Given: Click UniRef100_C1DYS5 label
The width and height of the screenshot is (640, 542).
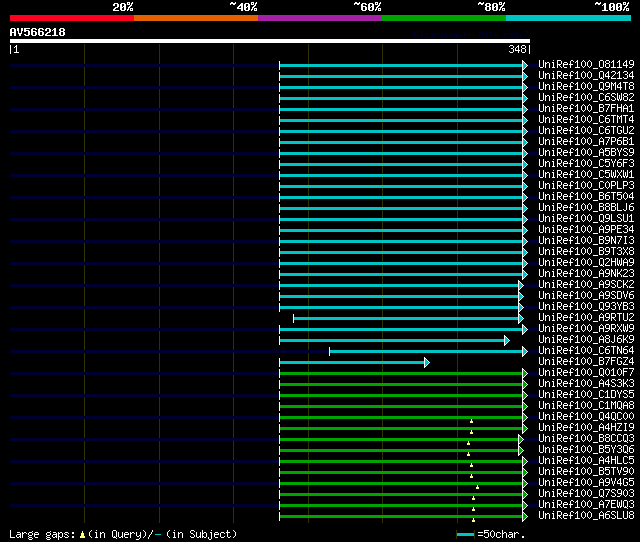Looking at the screenshot, I should click(x=586, y=395).
